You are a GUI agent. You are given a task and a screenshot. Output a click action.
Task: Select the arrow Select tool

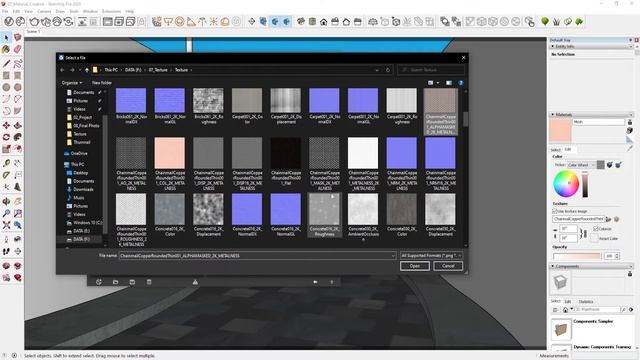[6, 38]
